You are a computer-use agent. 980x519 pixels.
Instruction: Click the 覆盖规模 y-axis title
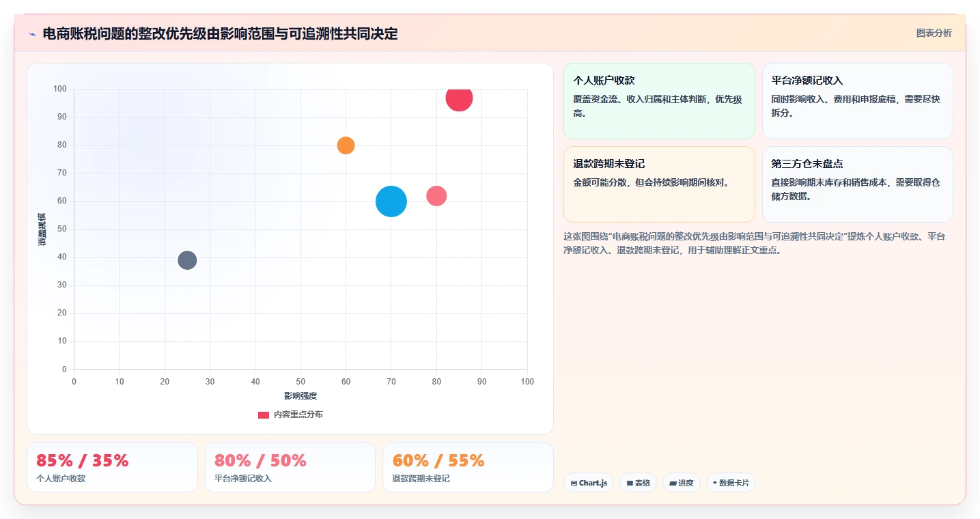[42, 229]
